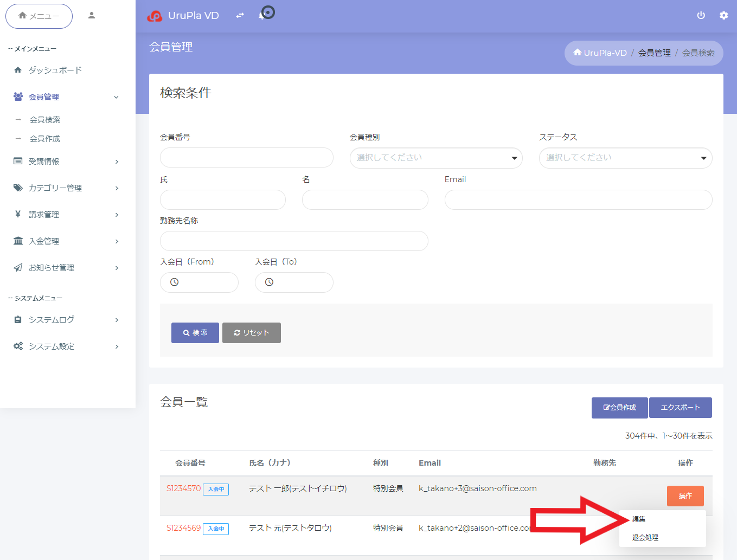Click the エクスポート button
Image resolution: width=737 pixels, height=560 pixels.
click(x=681, y=408)
